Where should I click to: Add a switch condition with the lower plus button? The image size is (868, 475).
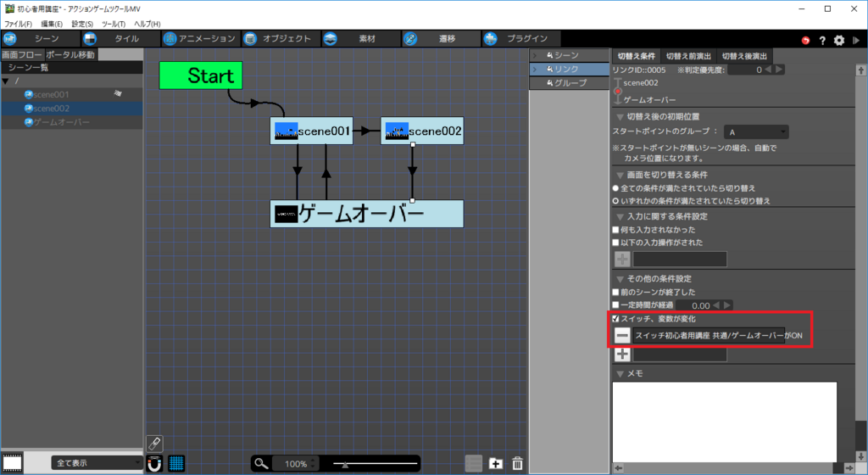click(622, 355)
